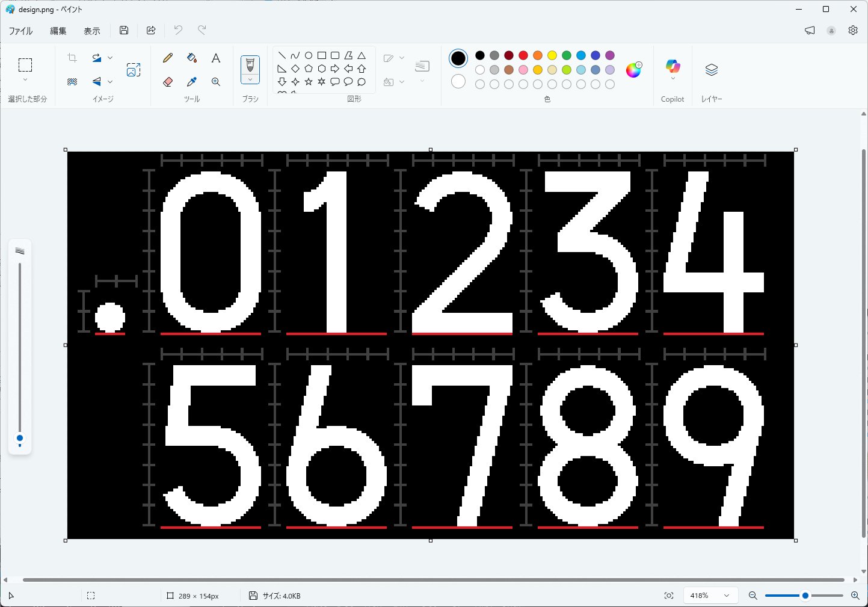This screenshot has width=868, height=607.
Task: Click the zoom out button
Action: [753, 596]
